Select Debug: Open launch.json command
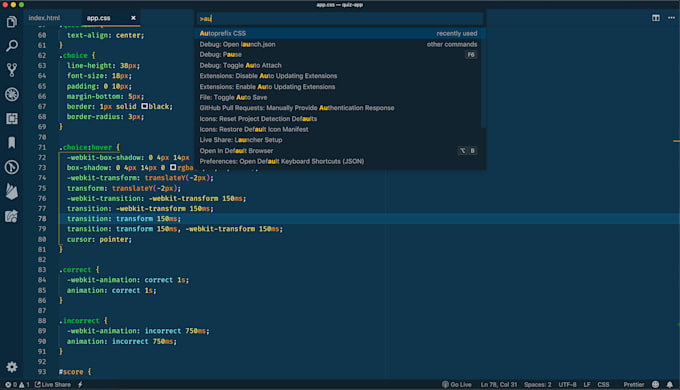The height and width of the screenshot is (390, 680). (x=340, y=44)
